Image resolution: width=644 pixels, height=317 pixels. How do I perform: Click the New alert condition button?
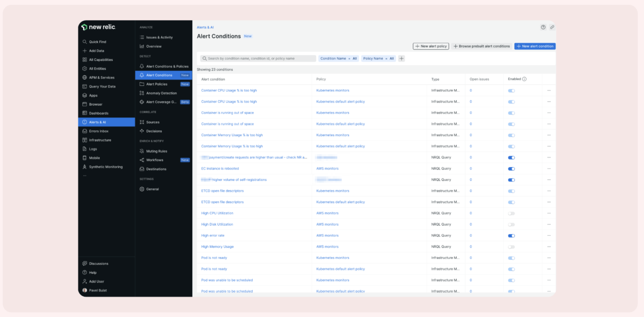tap(535, 46)
